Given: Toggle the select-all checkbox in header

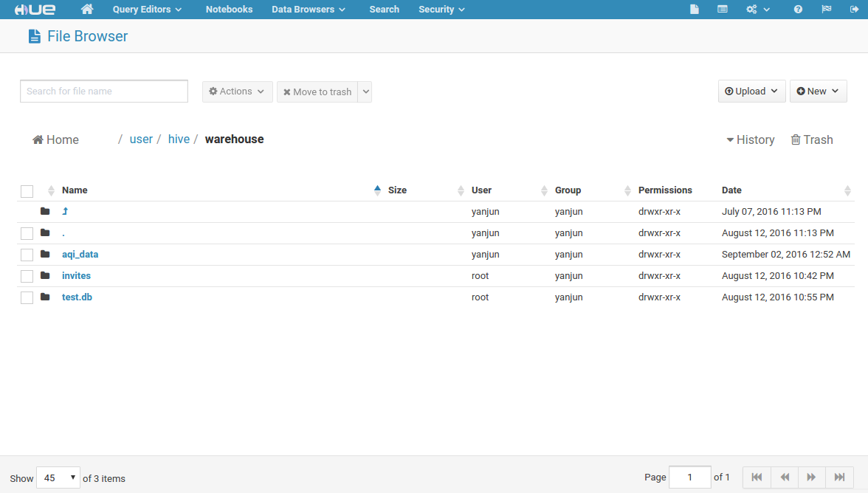Looking at the screenshot, I should click(27, 191).
